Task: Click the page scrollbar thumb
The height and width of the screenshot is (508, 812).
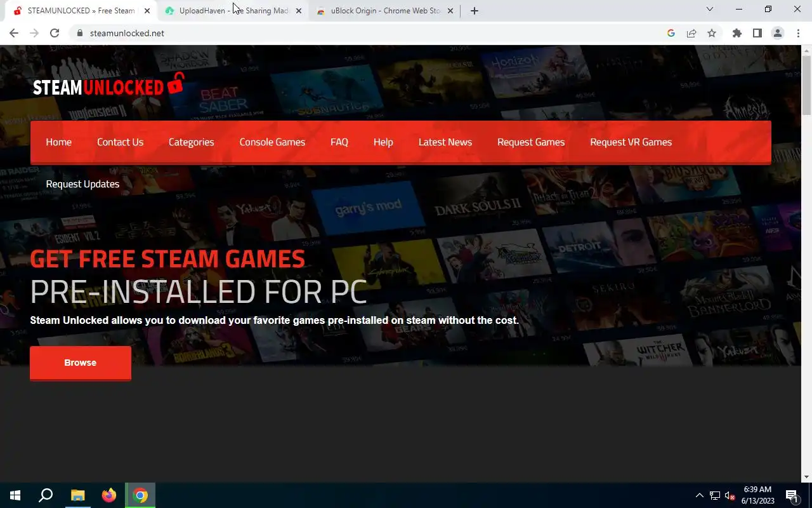Action: point(806,84)
